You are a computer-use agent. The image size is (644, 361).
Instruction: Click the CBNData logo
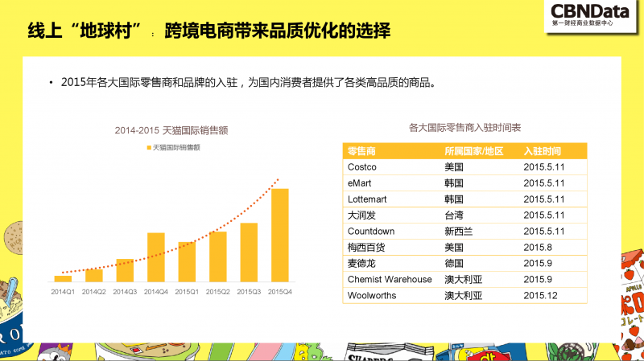pyautogui.click(x=590, y=14)
